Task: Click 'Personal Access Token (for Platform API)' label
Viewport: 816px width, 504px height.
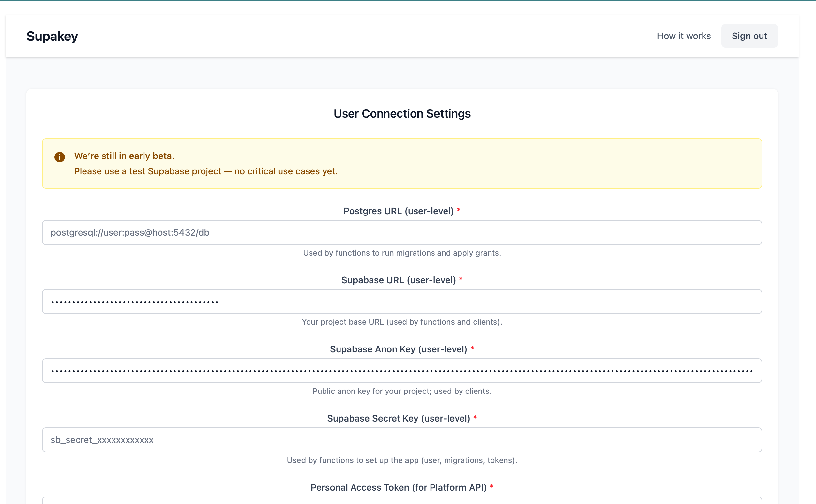Action: click(399, 487)
